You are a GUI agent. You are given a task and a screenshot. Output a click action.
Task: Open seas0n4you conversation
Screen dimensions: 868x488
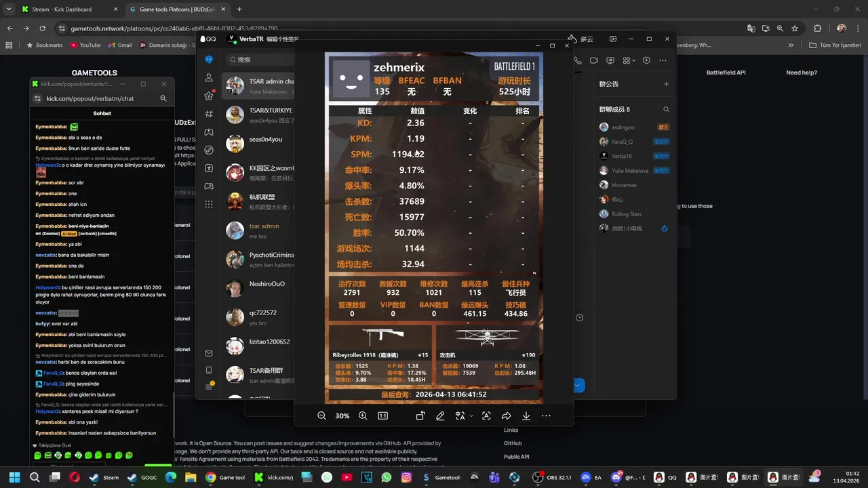(259, 144)
